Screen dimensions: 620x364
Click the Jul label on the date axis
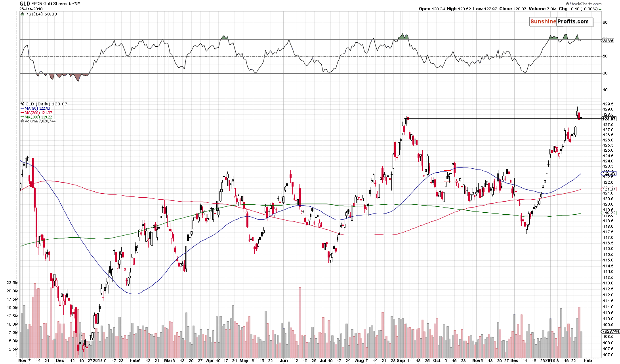pyautogui.click(x=323, y=361)
